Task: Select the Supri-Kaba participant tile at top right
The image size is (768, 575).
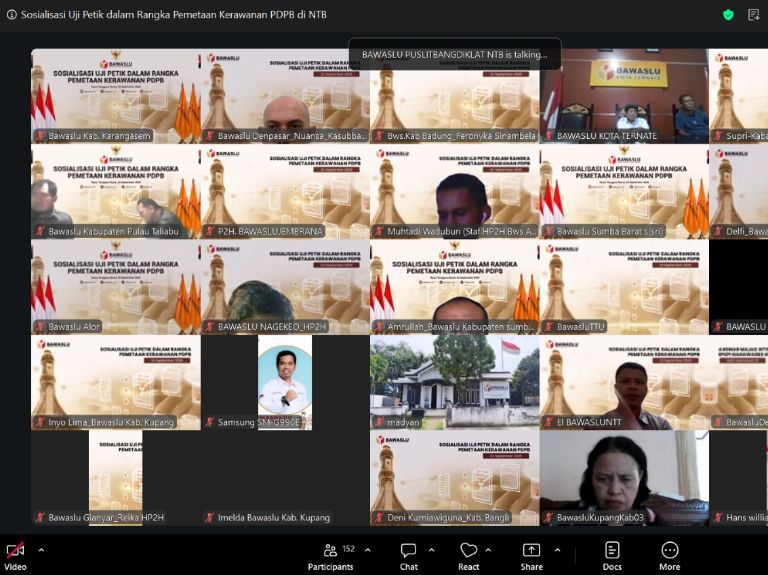Action: tap(739, 96)
